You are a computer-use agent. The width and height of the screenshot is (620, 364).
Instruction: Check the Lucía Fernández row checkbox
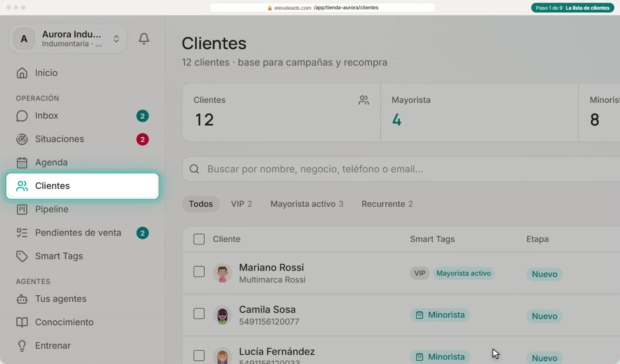click(x=199, y=356)
